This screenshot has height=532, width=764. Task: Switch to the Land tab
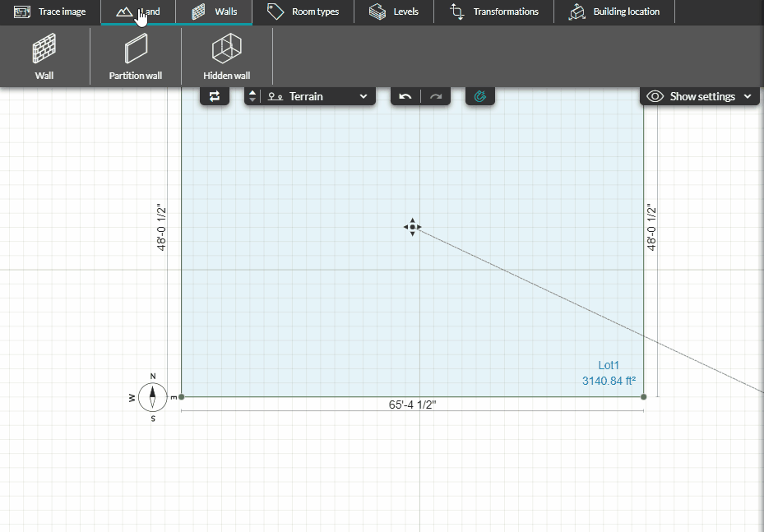[138, 12]
